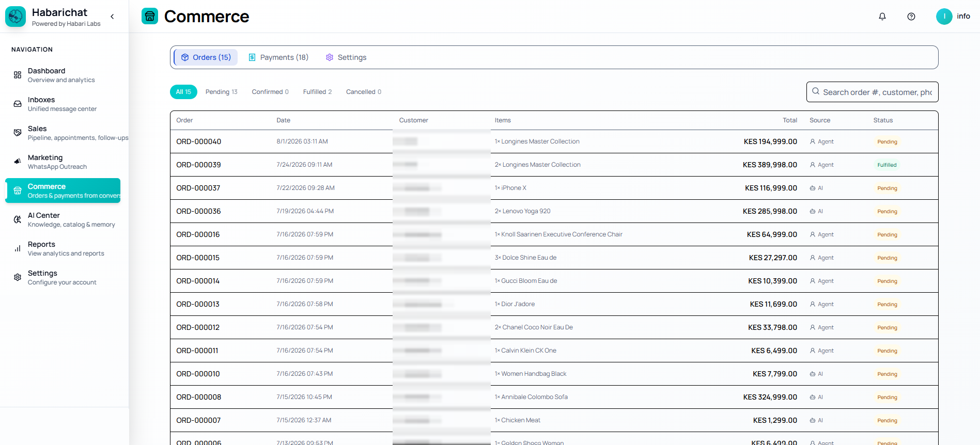Click the Agent person icon for ORD-000040
The width and height of the screenshot is (980, 445).
pyautogui.click(x=813, y=141)
